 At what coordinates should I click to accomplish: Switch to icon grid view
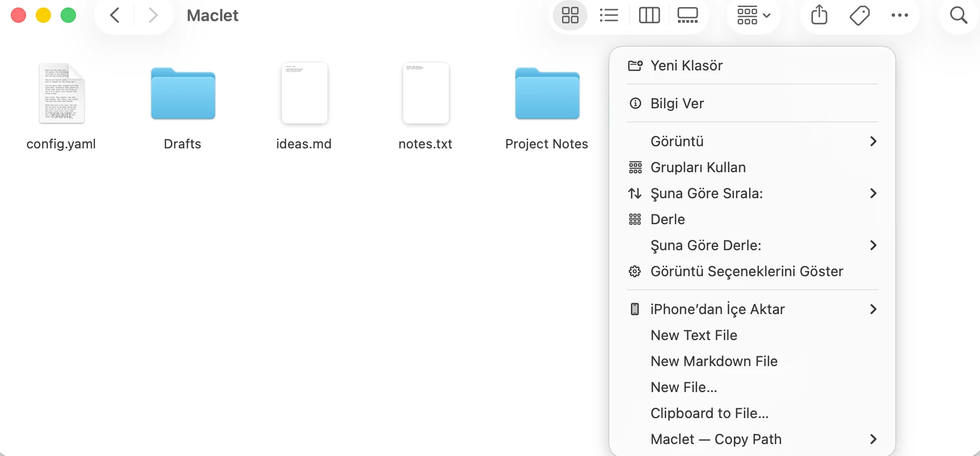click(570, 15)
